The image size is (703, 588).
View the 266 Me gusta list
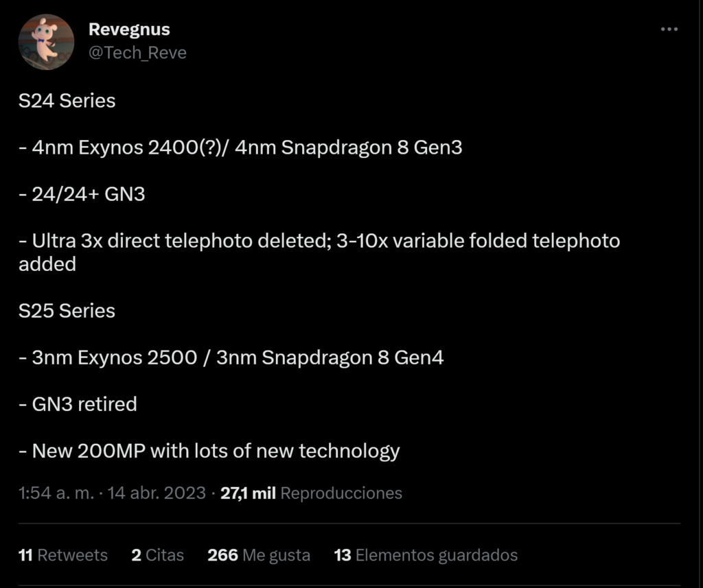[259, 555]
